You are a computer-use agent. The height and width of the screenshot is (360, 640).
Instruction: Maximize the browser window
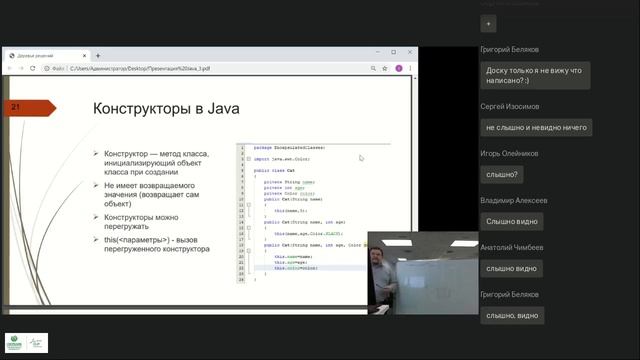click(393, 52)
